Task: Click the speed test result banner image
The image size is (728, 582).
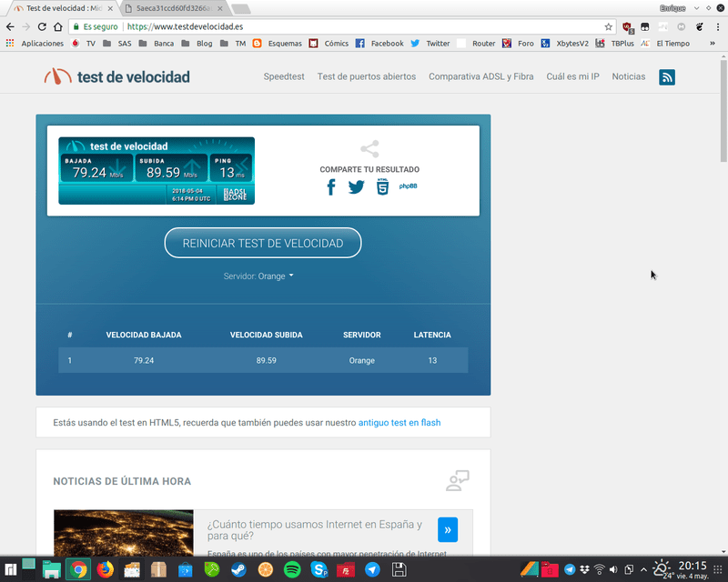Action: point(157,171)
